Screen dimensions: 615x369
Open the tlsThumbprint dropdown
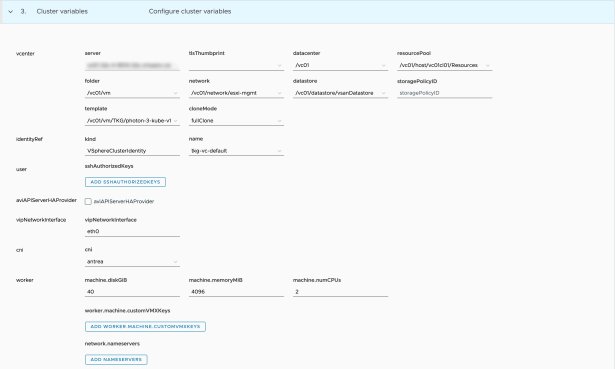(236, 65)
